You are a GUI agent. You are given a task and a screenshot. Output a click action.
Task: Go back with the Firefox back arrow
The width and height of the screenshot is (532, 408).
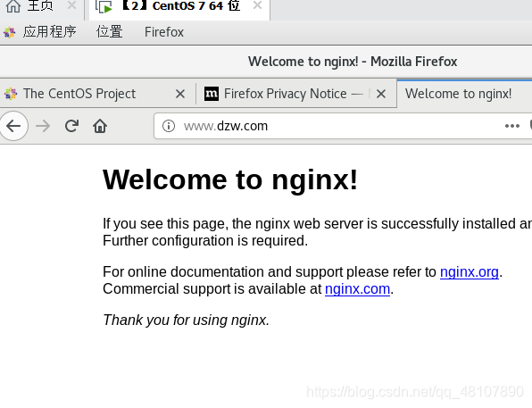[x=13, y=126]
